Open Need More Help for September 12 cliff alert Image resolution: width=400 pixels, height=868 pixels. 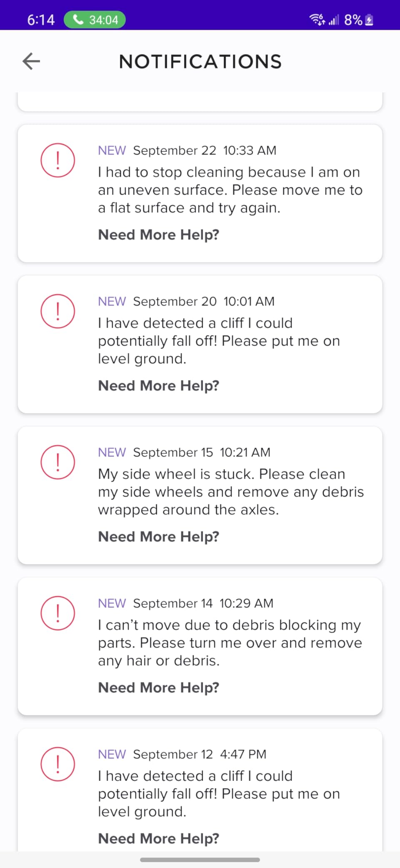(158, 838)
